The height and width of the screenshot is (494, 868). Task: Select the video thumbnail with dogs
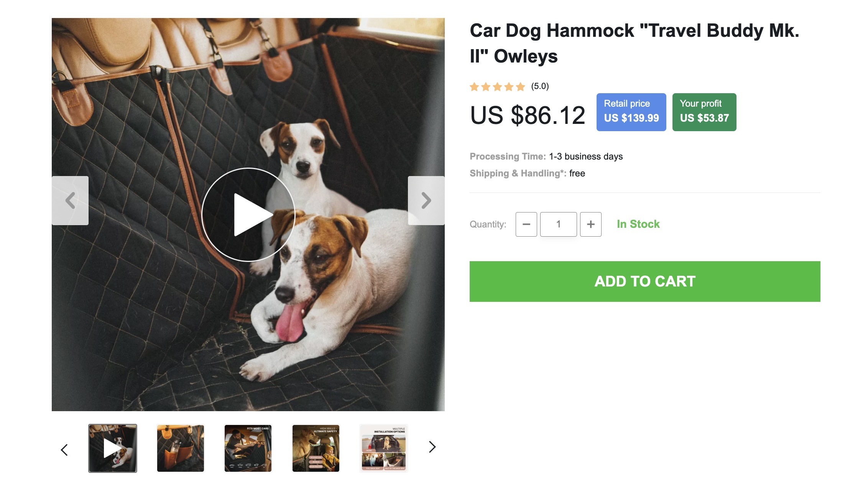click(113, 448)
